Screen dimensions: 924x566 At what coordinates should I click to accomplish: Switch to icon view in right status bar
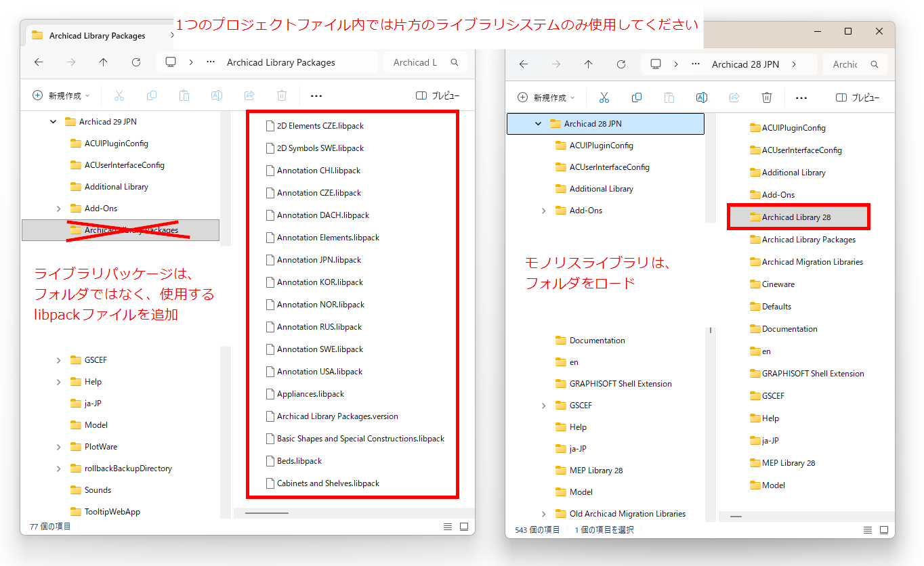881,529
